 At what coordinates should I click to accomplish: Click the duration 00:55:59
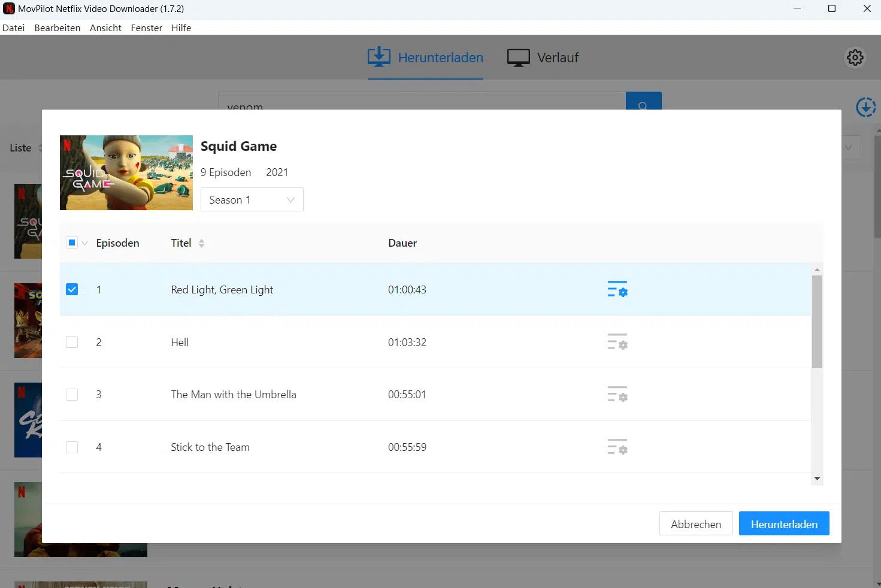(x=407, y=447)
